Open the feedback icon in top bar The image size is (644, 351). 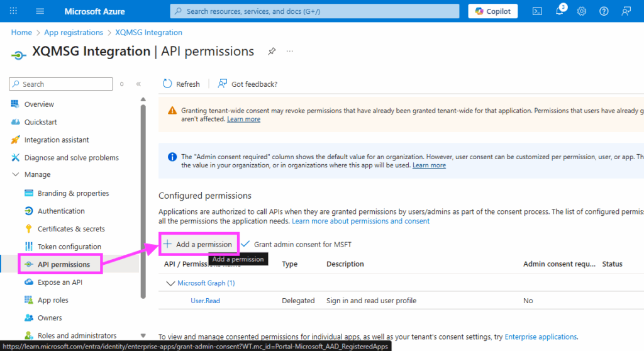coord(626,11)
